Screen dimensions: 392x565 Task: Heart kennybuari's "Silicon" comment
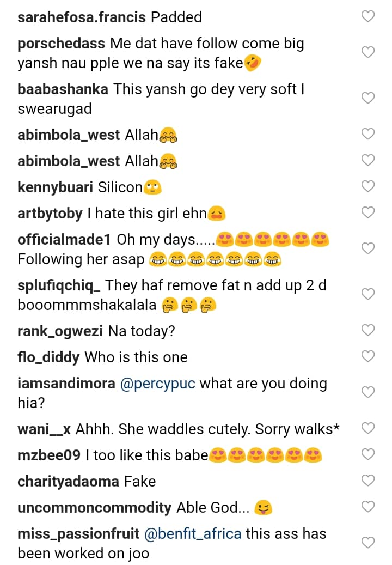click(369, 186)
